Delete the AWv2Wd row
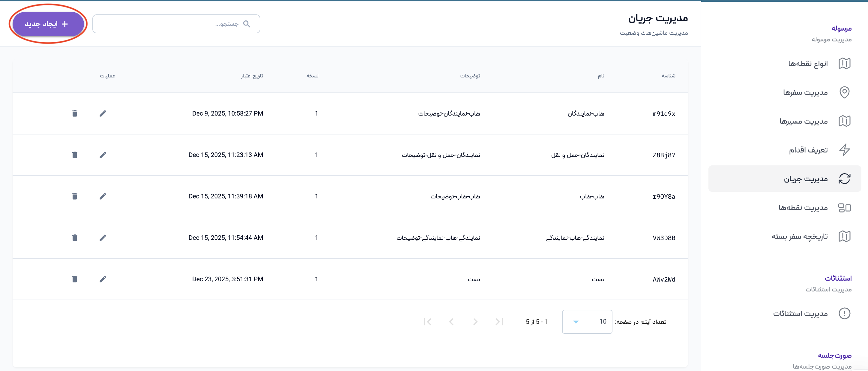 75,279
